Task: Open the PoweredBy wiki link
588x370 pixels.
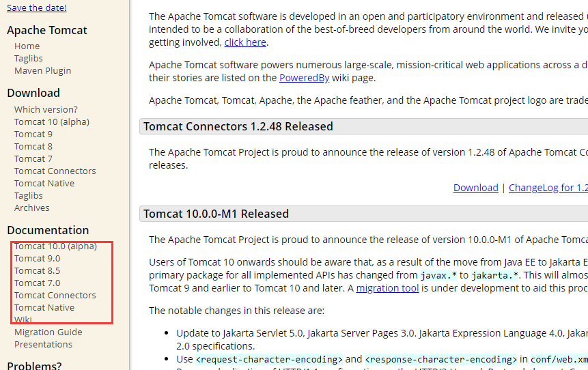Action: pyautogui.click(x=304, y=78)
